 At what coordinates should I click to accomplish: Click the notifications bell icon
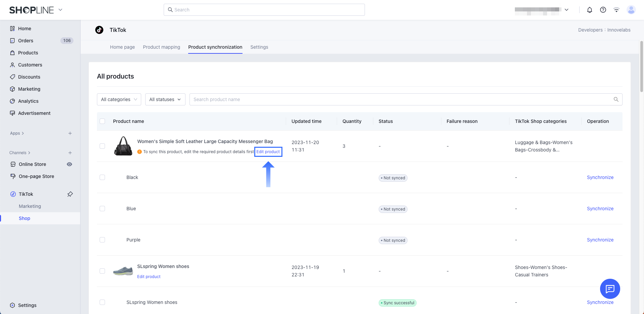590,10
